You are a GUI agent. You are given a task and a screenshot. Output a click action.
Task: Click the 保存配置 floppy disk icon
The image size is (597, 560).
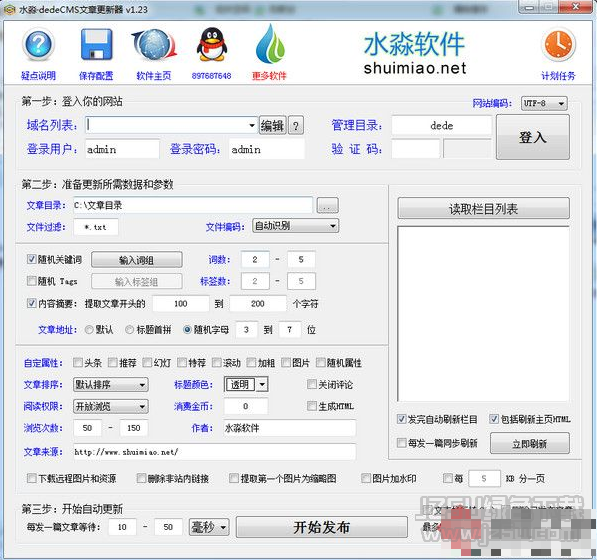click(96, 45)
